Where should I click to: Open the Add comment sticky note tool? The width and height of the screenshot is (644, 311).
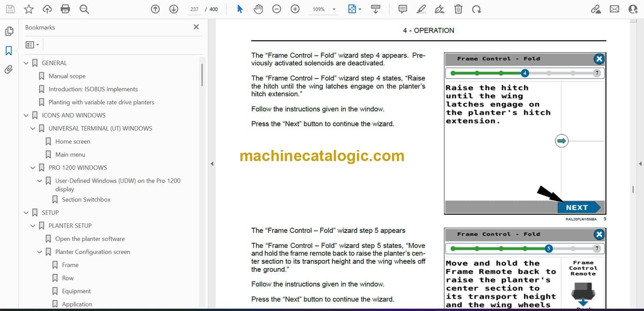click(x=403, y=9)
